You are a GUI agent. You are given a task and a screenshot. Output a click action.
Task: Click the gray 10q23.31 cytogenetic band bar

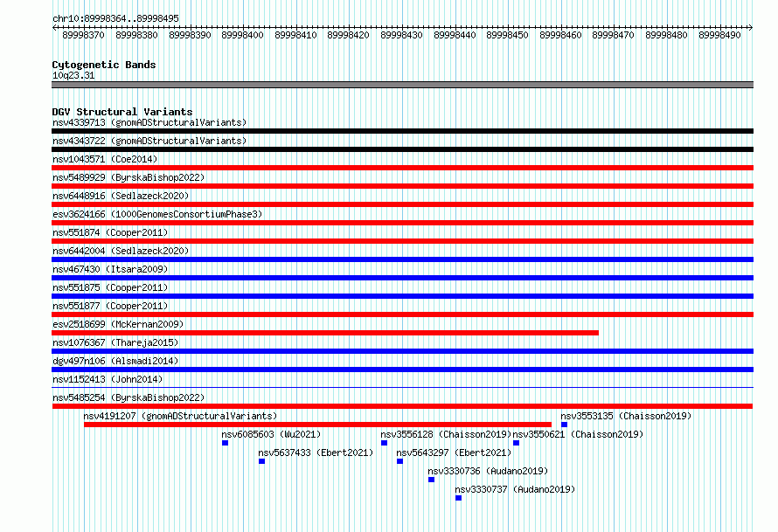[x=402, y=85]
